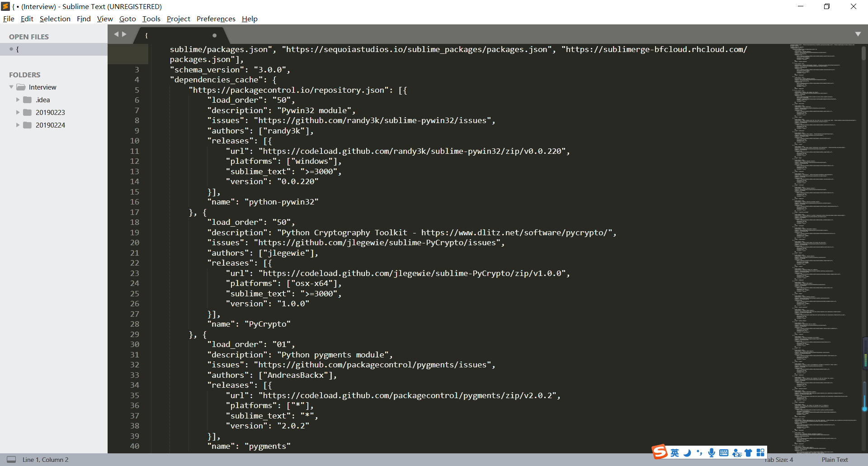Click Plain Text to change syntax

tap(834, 460)
